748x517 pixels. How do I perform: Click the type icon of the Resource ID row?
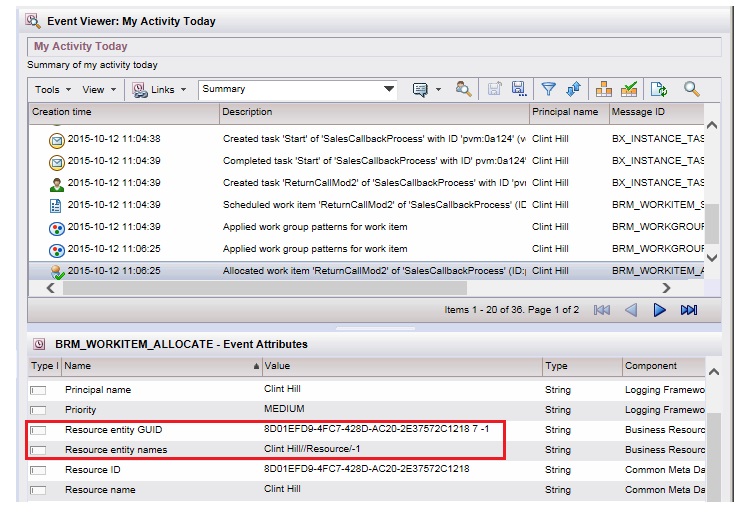point(38,470)
